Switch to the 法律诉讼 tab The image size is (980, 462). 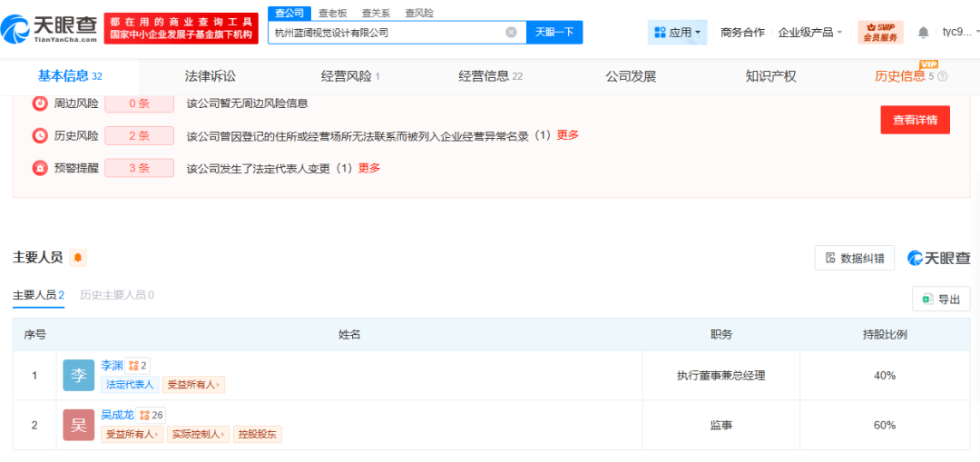tap(211, 77)
